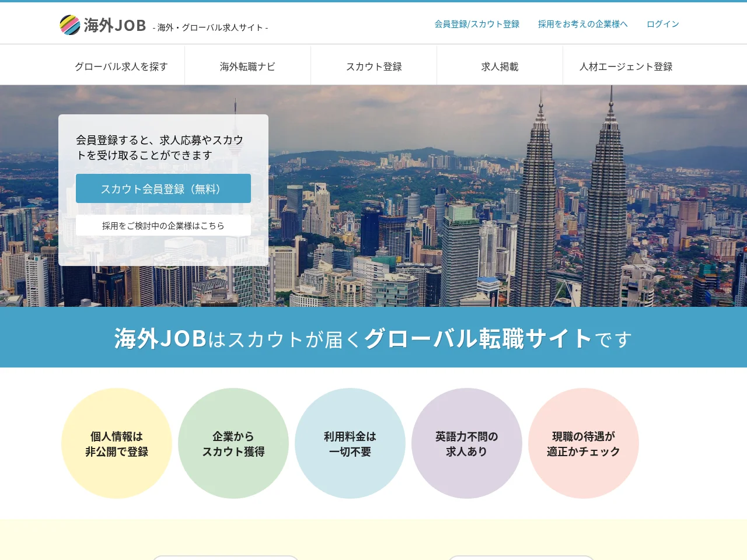This screenshot has height=560, width=747.
Task: Click the 会員登録すると、求人応募 description text
Action: [159, 148]
